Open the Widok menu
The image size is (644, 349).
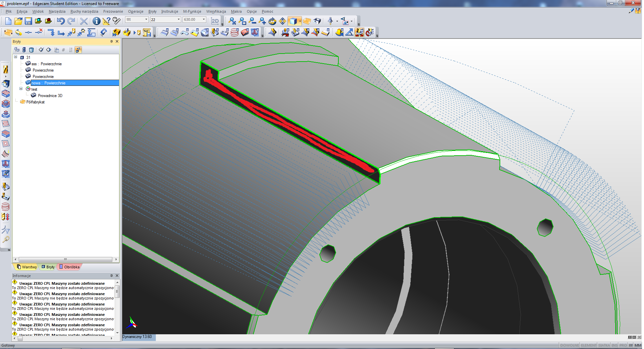pos(38,11)
